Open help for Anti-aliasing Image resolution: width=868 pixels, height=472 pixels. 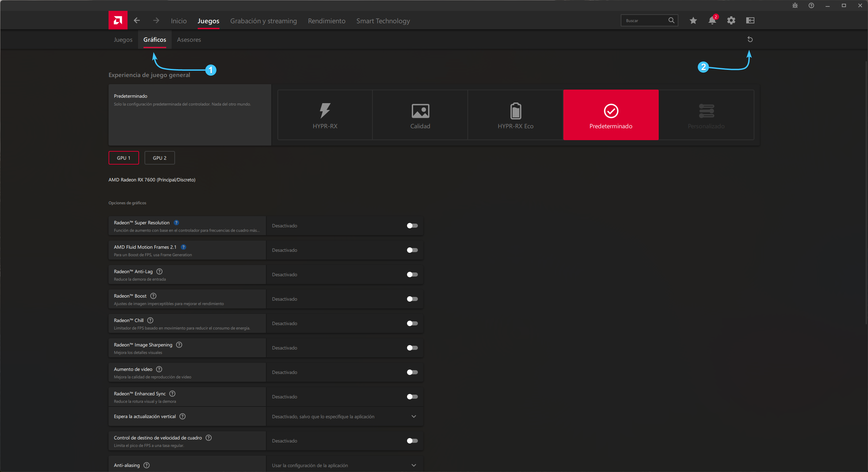pos(147,465)
